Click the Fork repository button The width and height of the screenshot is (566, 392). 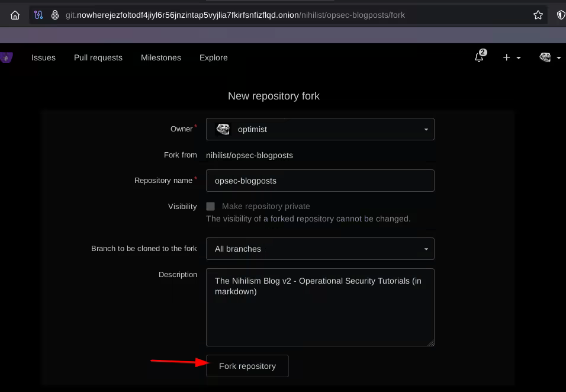coord(247,366)
